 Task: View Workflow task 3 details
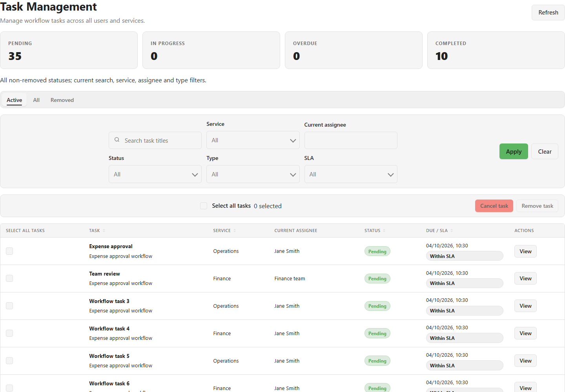tap(525, 306)
